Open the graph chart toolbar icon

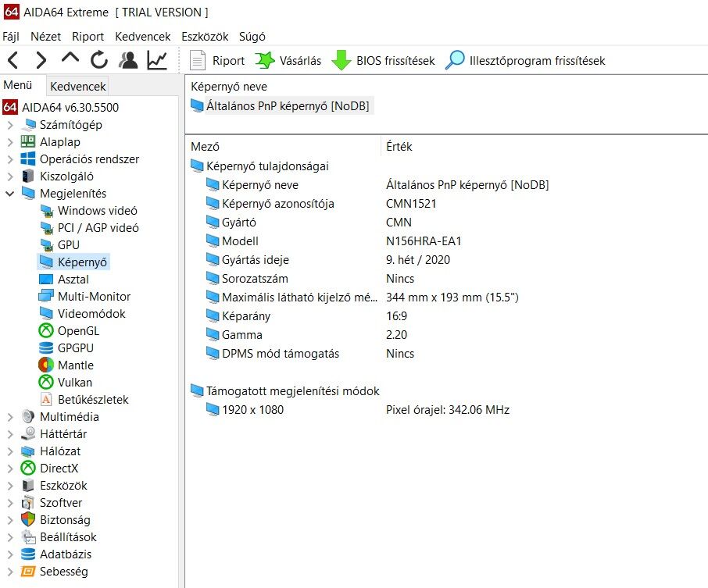click(x=157, y=60)
